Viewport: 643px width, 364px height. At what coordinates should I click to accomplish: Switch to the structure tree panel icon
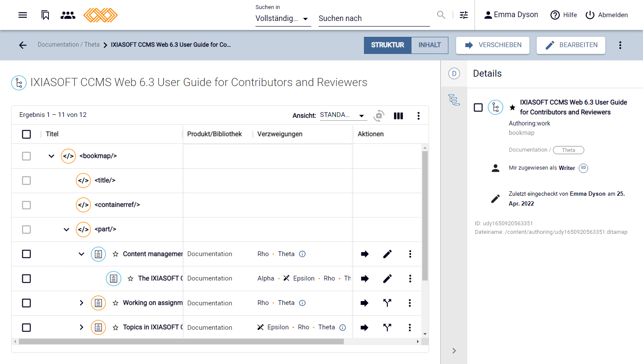[x=454, y=100]
